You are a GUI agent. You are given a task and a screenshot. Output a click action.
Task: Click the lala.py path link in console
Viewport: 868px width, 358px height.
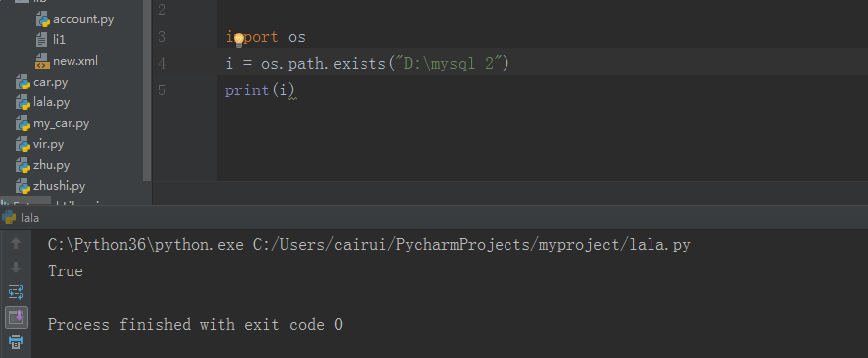click(x=472, y=245)
